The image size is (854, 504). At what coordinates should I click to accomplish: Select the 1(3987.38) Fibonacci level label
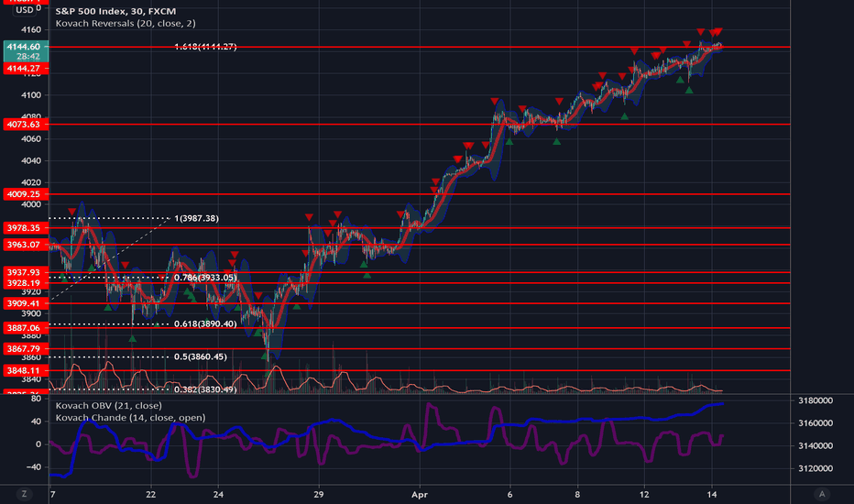[197, 218]
